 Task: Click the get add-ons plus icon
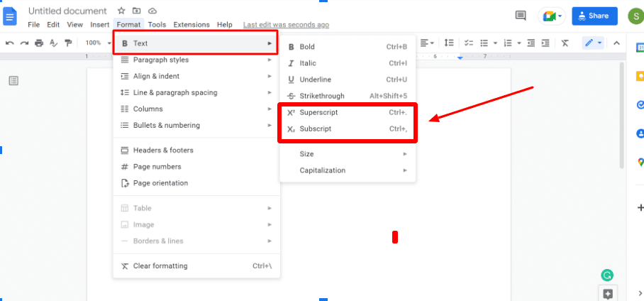pos(640,207)
